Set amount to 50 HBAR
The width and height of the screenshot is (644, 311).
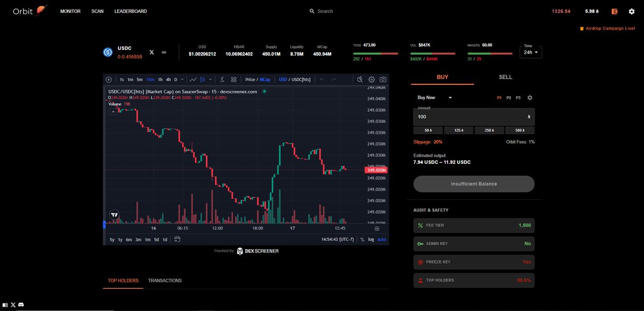[428, 131]
